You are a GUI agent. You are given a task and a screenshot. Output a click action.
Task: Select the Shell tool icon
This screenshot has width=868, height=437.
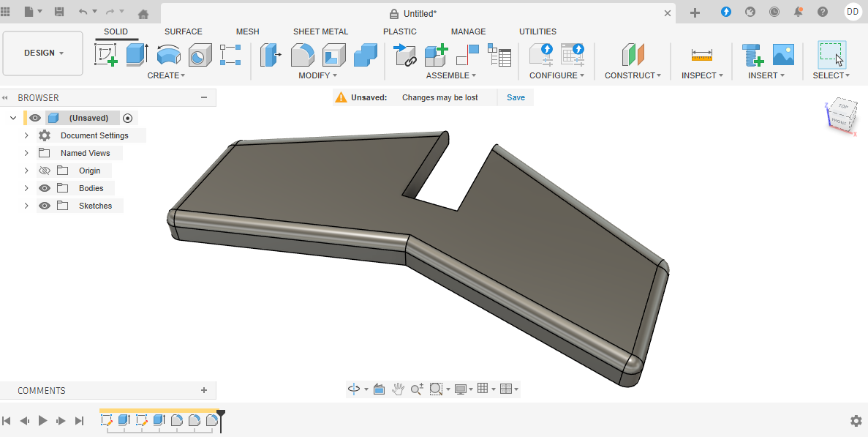point(333,55)
